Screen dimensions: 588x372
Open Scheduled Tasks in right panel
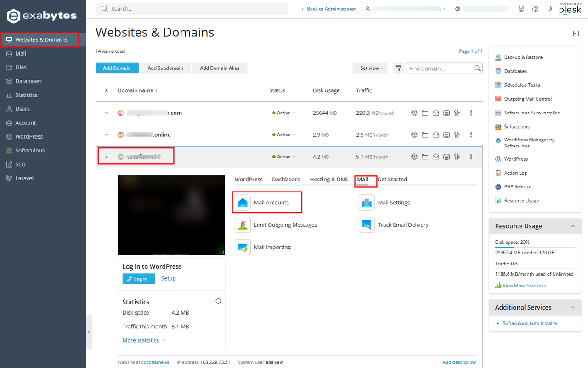click(522, 85)
